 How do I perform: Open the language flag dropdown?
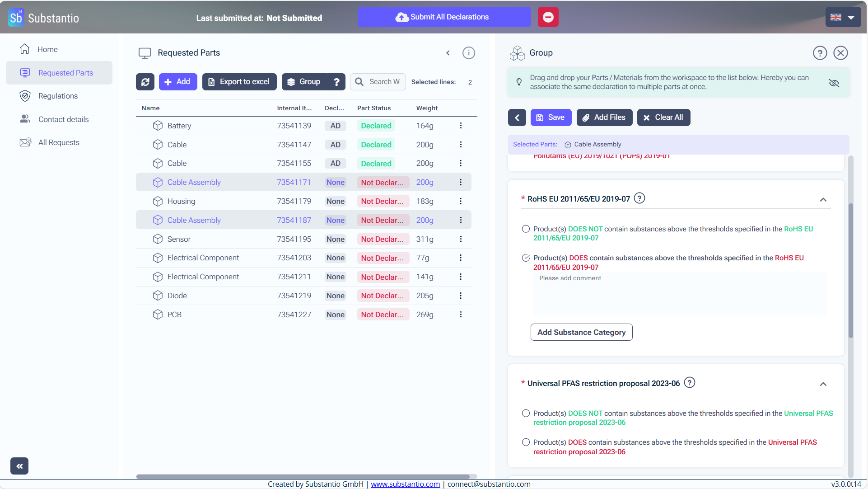(843, 17)
